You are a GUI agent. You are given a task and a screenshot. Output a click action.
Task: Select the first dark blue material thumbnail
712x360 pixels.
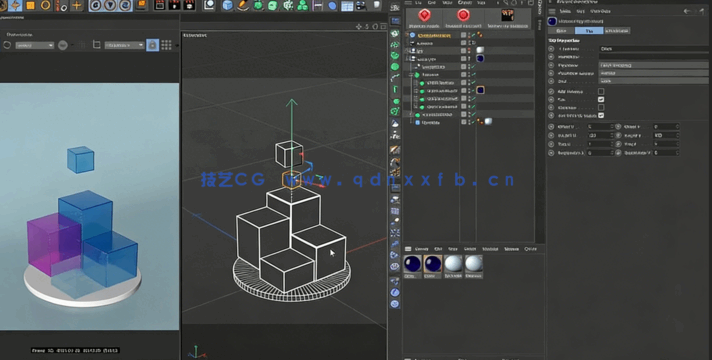[x=412, y=267]
